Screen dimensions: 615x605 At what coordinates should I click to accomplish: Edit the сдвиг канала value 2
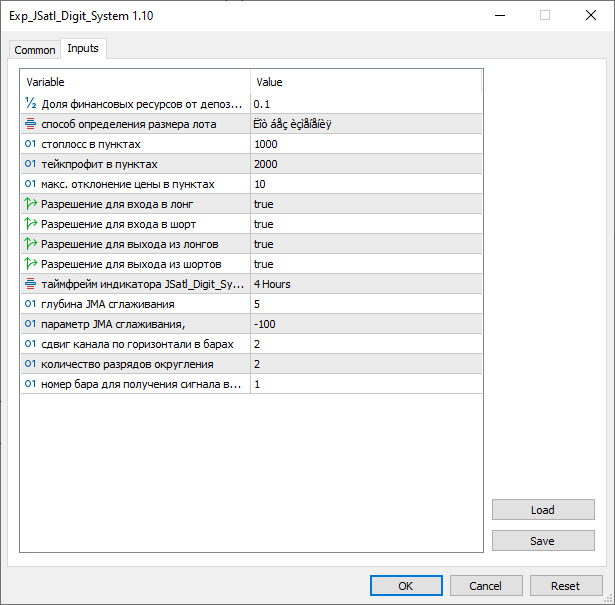tap(366, 344)
